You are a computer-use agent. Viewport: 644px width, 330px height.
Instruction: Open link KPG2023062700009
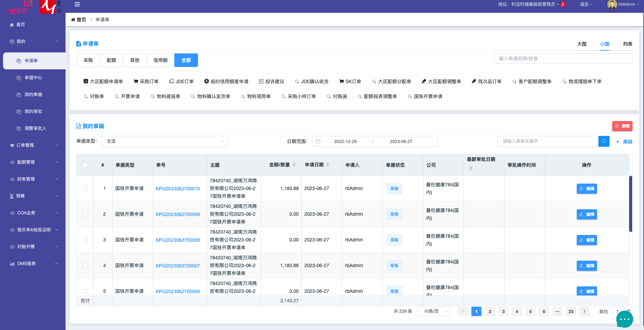178,214
